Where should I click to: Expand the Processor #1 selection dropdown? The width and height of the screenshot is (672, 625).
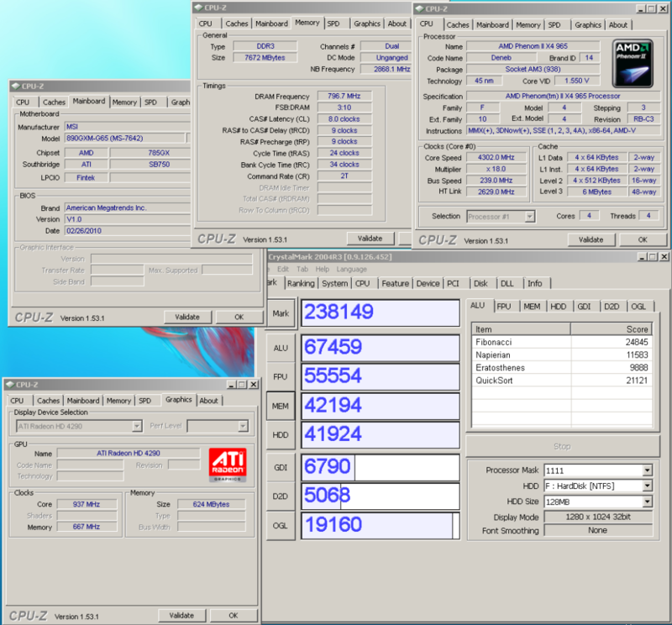529,217
